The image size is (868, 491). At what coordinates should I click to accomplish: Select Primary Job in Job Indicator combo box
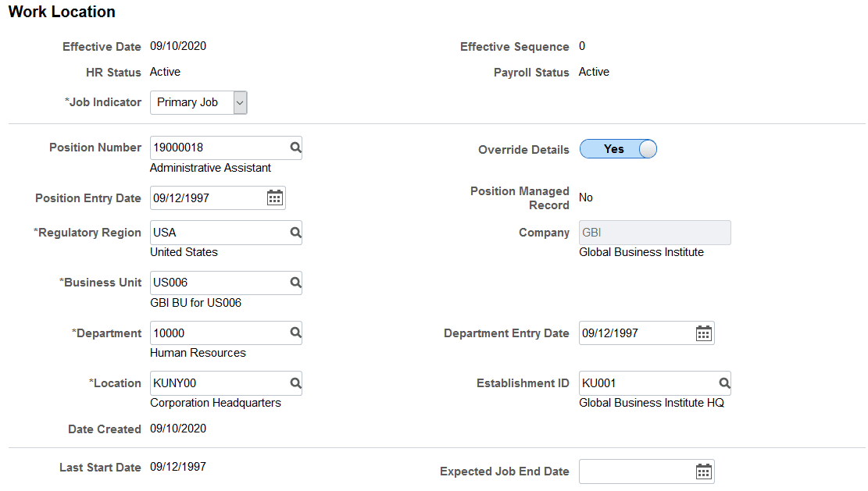[190, 102]
